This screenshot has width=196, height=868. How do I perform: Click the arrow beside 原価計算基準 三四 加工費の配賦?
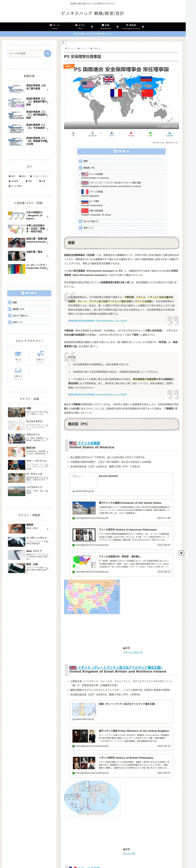(48, 90)
